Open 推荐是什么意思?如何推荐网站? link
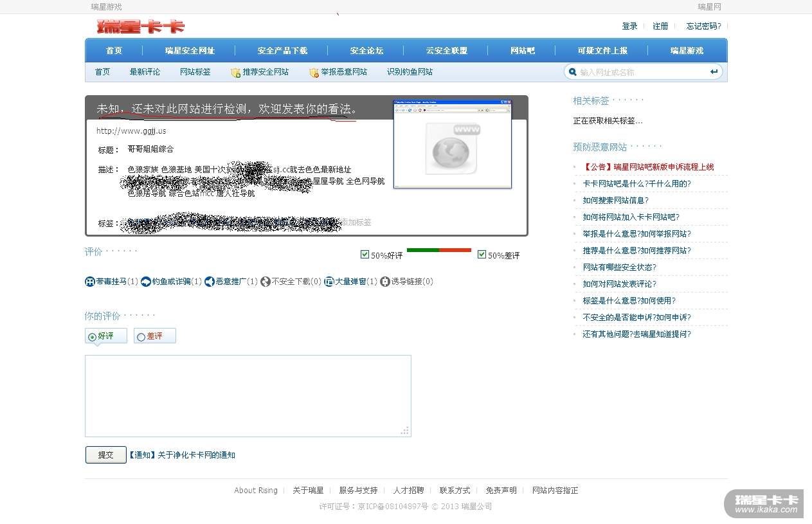 (637, 251)
